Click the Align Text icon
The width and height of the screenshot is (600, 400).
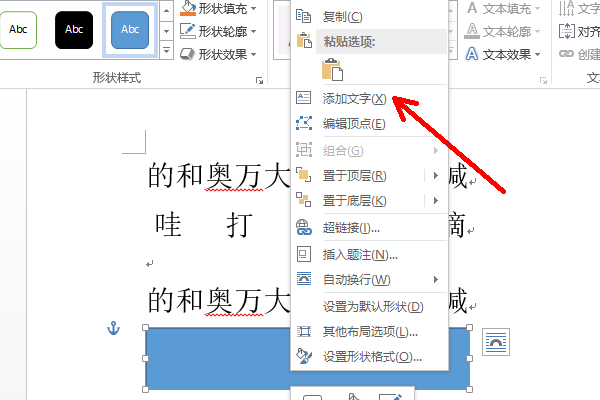click(567, 31)
